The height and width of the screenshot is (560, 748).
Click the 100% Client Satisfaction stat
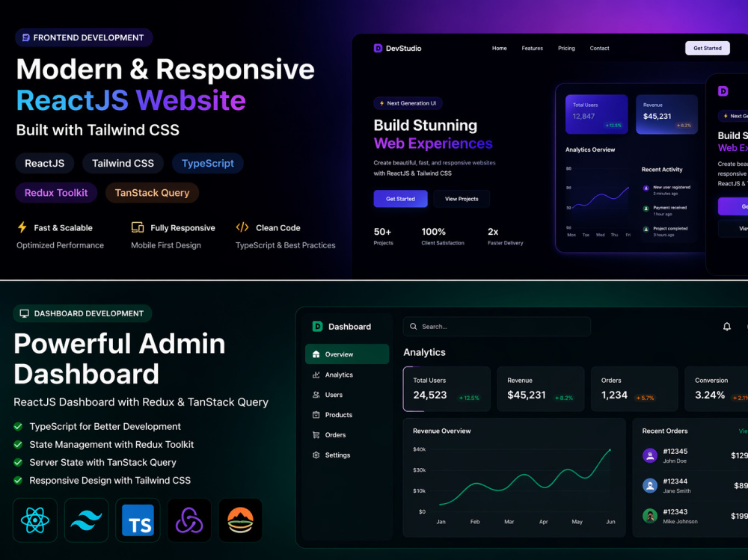coord(443,236)
